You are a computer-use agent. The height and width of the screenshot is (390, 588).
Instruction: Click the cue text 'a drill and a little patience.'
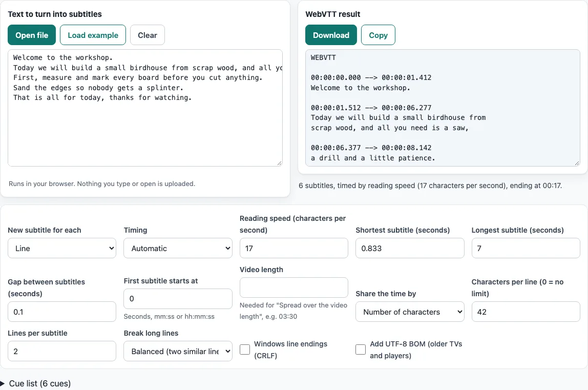click(373, 158)
